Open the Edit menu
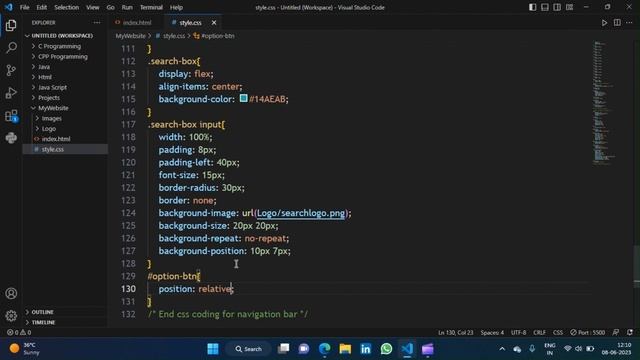 [42, 7]
